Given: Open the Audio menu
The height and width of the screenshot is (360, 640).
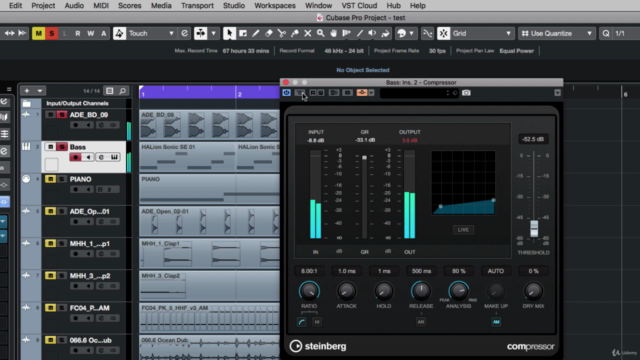Looking at the screenshot, I should tap(74, 6).
